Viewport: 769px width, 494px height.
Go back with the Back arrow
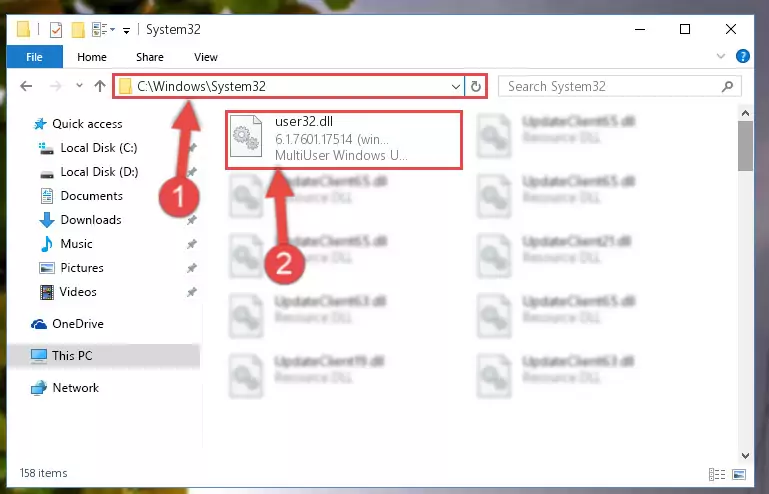(x=26, y=86)
